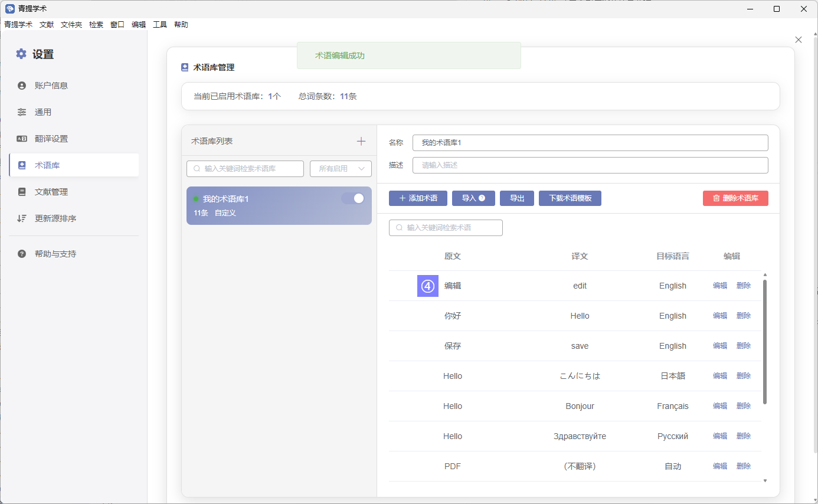Open 帮助与支持 question mark icon
Screen dimensions: 818x504
[x=22, y=254]
